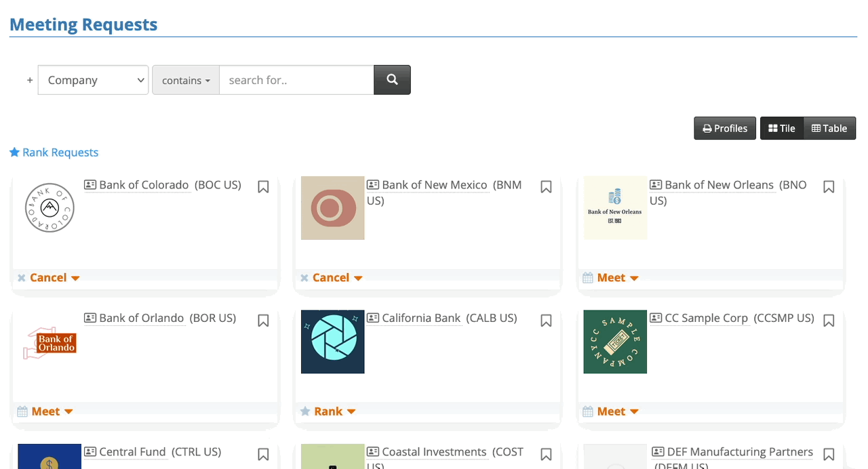Viewport: 868px width, 469px height.
Task: Toggle bookmark on Bank of New Mexico
Action: (546, 187)
